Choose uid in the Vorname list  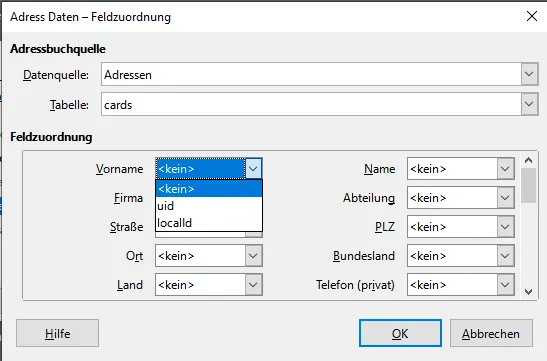tap(209, 206)
